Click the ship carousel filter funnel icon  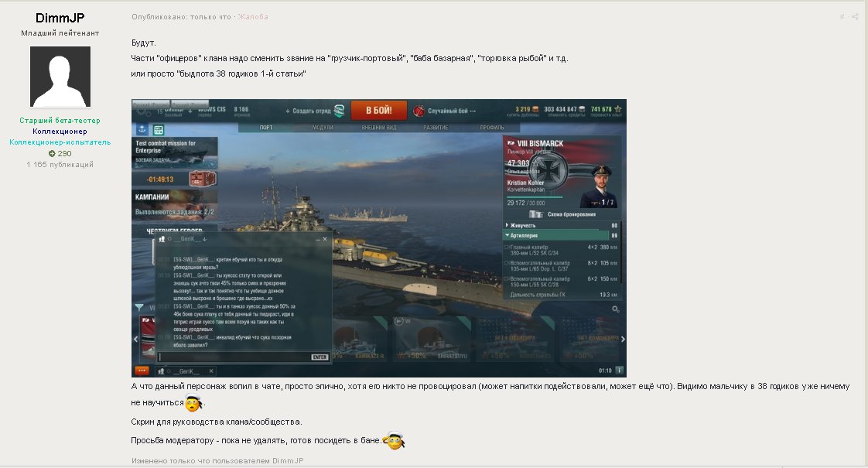(139, 307)
